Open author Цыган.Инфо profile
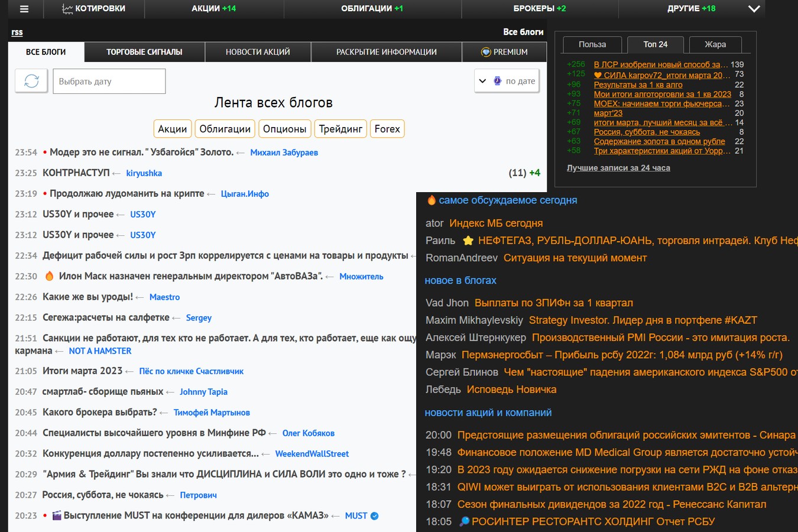This screenshot has width=798, height=532. (245, 194)
